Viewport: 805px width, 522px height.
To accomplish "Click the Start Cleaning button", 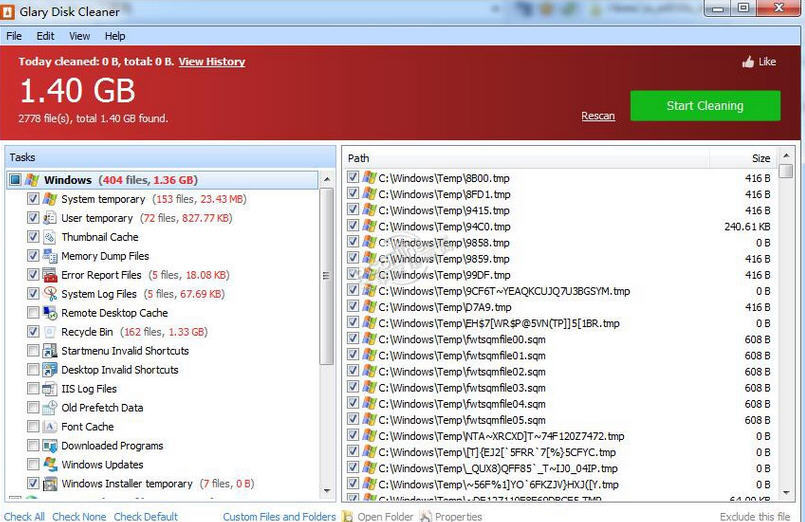I will [x=705, y=106].
